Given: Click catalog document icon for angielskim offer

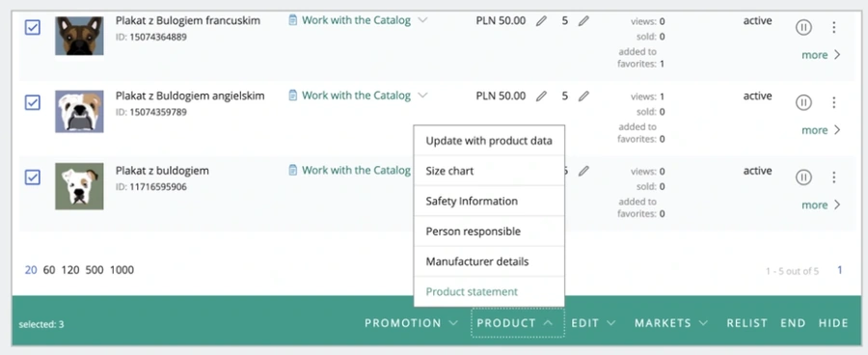Looking at the screenshot, I should 293,96.
